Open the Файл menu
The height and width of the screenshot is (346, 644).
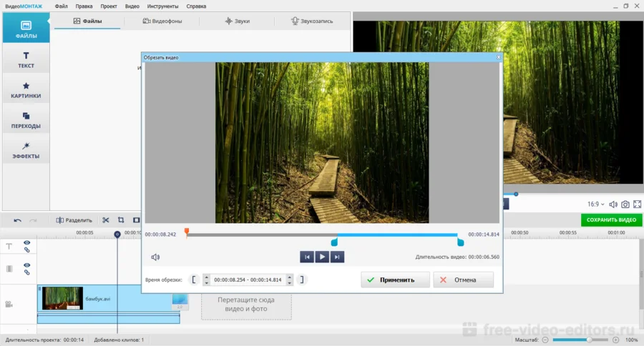pos(62,6)
